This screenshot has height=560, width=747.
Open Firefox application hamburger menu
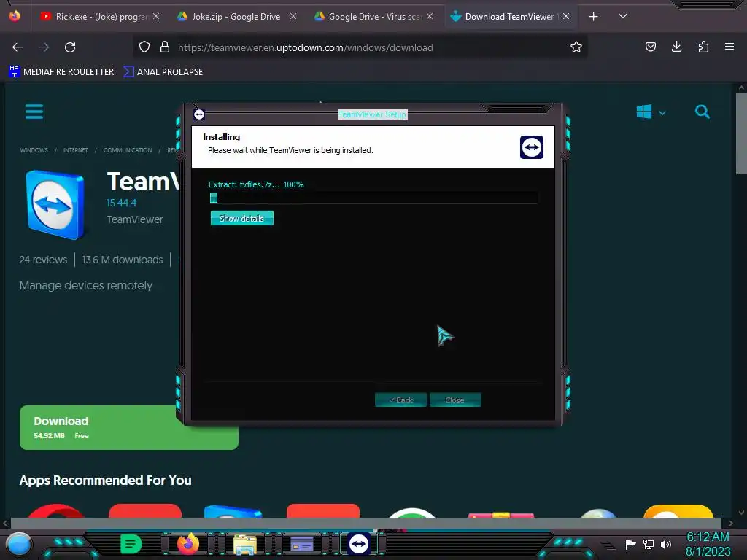[x=729, y=47]
